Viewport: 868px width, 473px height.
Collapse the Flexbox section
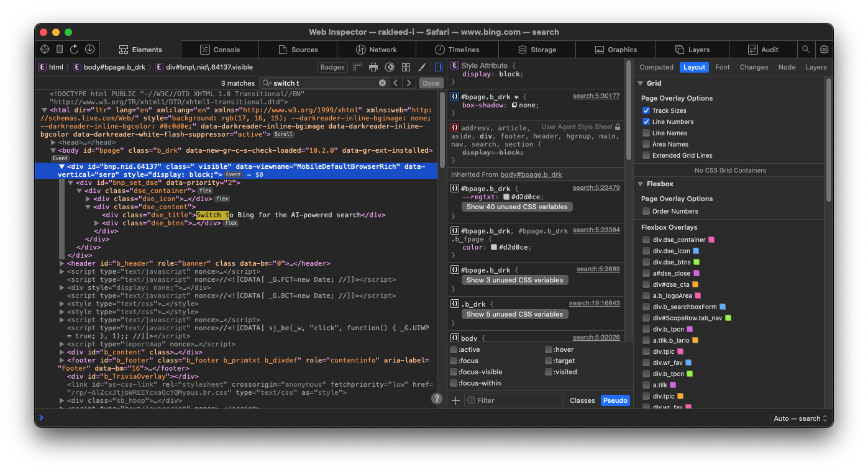tap(640, 184)
